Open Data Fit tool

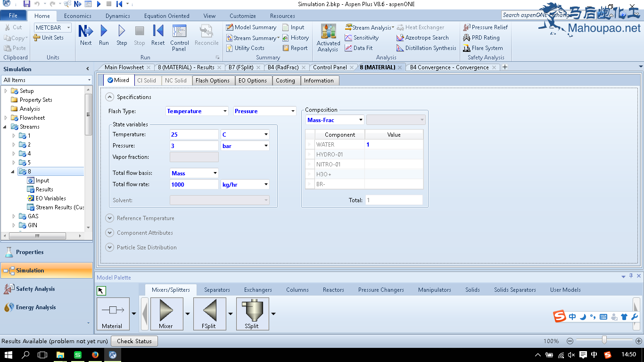point(359,48)
